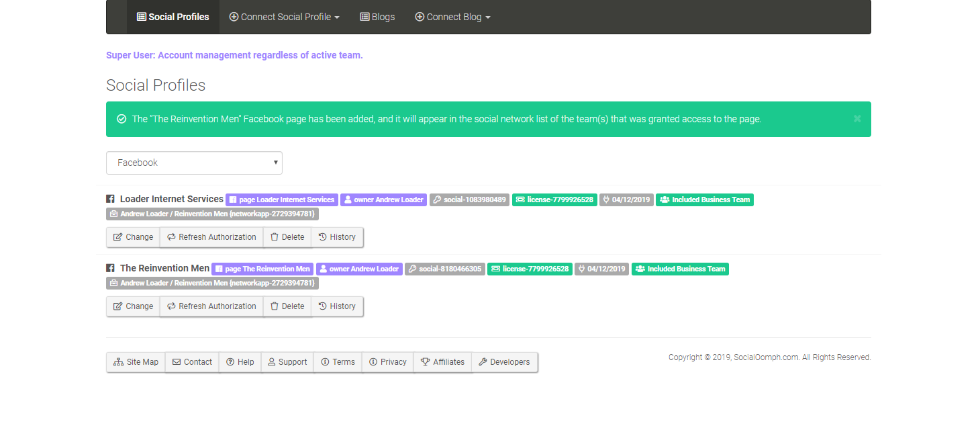Click the owner Andrew Loader badge
980x436 pixels.
tap(383, 200)
